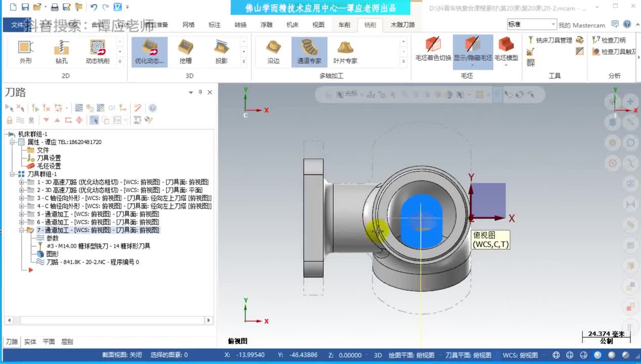Screen dimensions: 641x364
Task: Click WCS: 俯视图 in status bar
Action: (520, 355)
